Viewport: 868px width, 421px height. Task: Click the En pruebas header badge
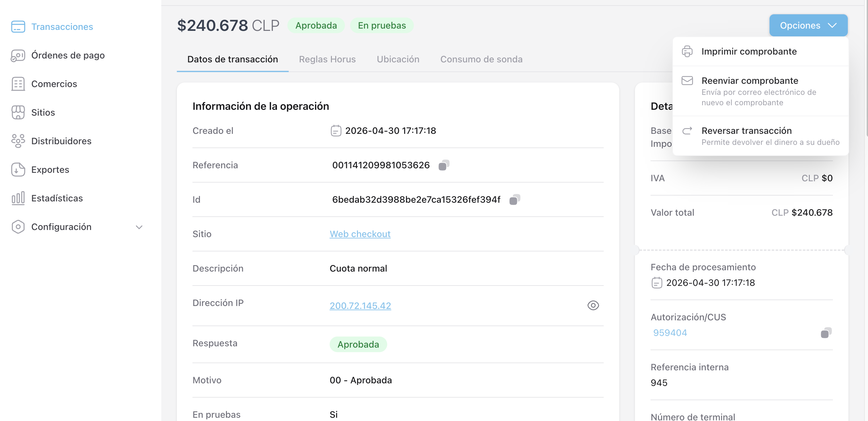(x=382, y=26)
